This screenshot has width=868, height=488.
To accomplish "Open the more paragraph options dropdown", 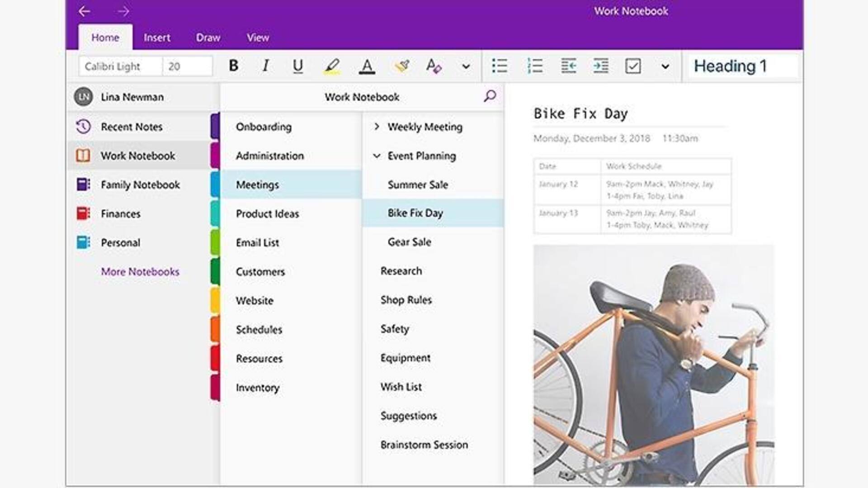I will 665,66.
